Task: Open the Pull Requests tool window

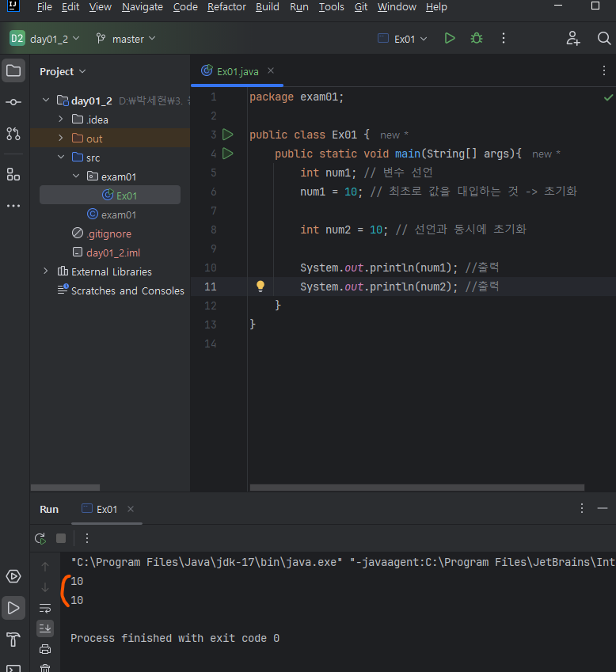Action: [13, 134]
